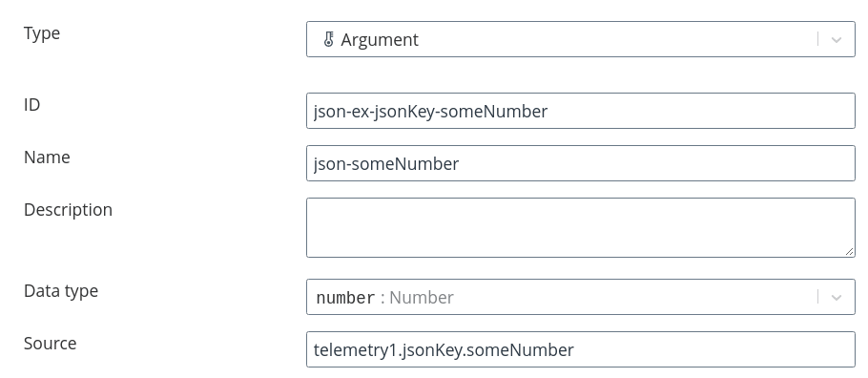Click into the Name field json-someNumber
This screenshot has width=868, height=378.
[581, 163]
